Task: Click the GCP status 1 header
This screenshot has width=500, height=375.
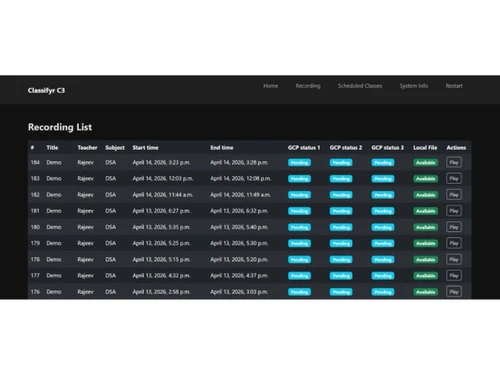Action: pyautogui.click(x=304, y=147)
